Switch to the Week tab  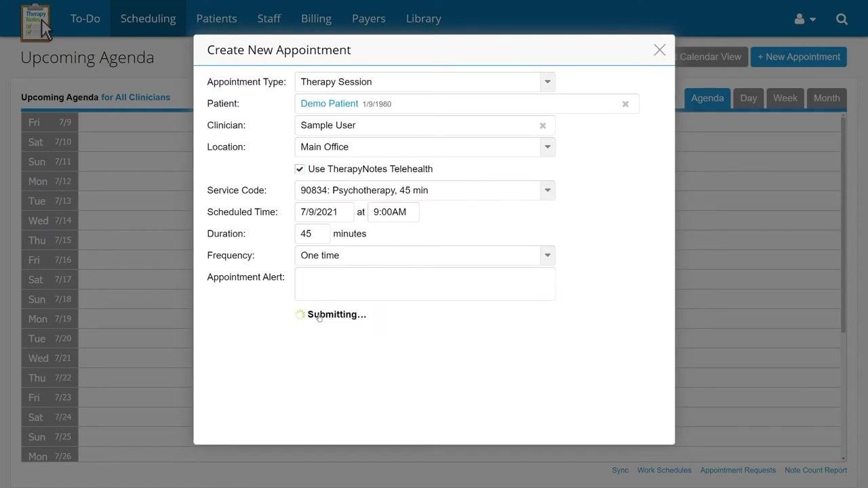(x=785, y=98)
